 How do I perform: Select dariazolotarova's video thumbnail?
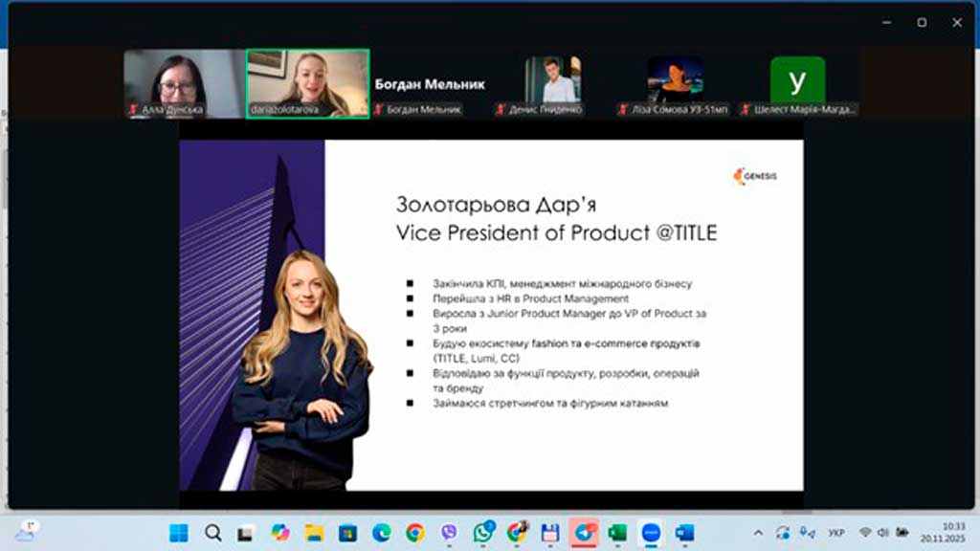pos(307,83)
